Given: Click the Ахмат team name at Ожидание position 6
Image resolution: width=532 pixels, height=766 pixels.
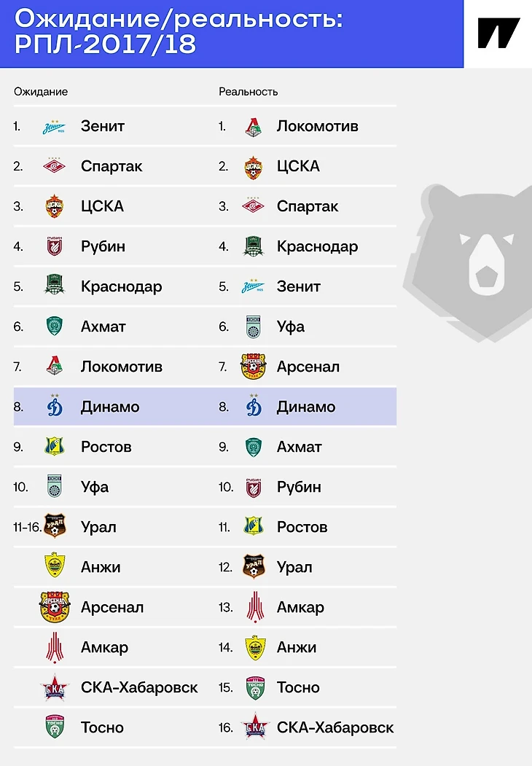Looking at the screenshot, I should (x=103, y=327).
